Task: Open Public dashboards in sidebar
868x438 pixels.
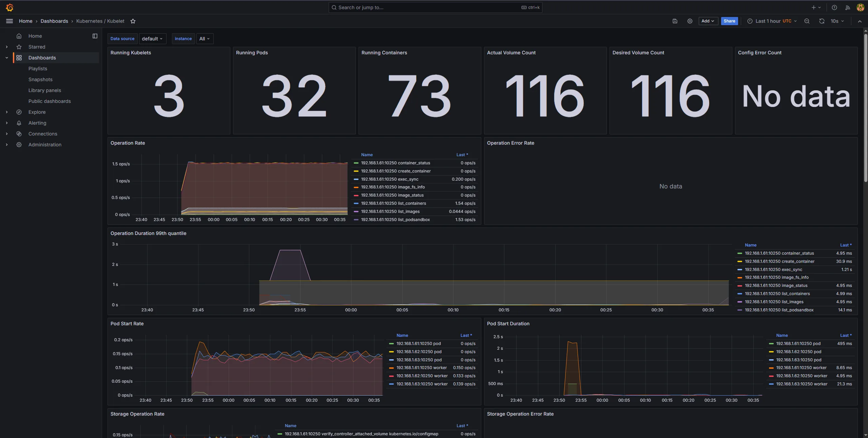Action: click(x=50, y=101)
